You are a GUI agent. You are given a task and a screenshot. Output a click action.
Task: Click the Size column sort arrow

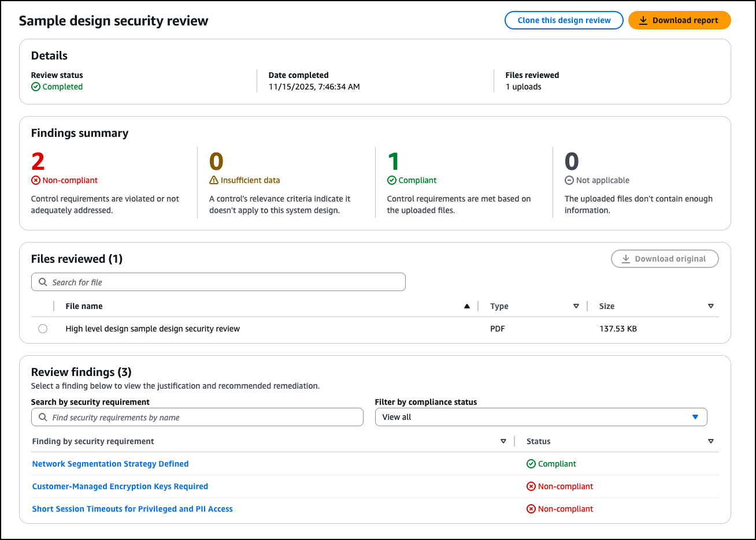pyautogui.click(x=710, y=307)
